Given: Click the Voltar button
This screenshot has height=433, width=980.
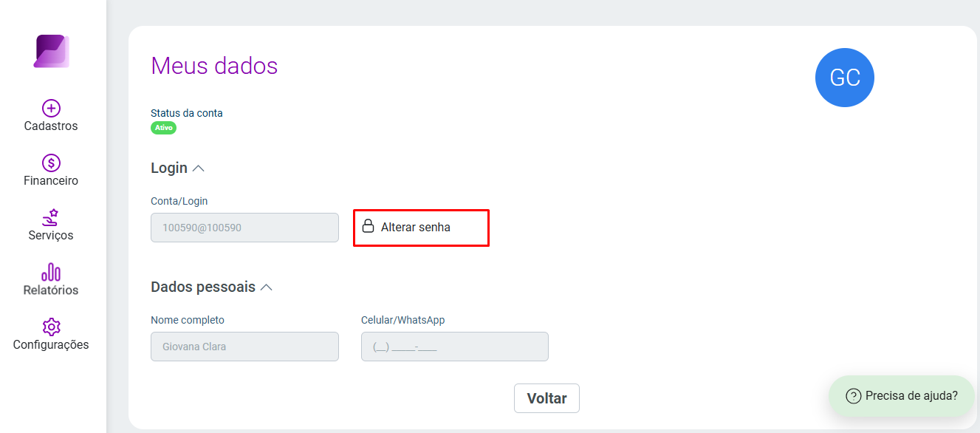Looking at the screenshot, I should pyautogui.click(x=546, y=398).
